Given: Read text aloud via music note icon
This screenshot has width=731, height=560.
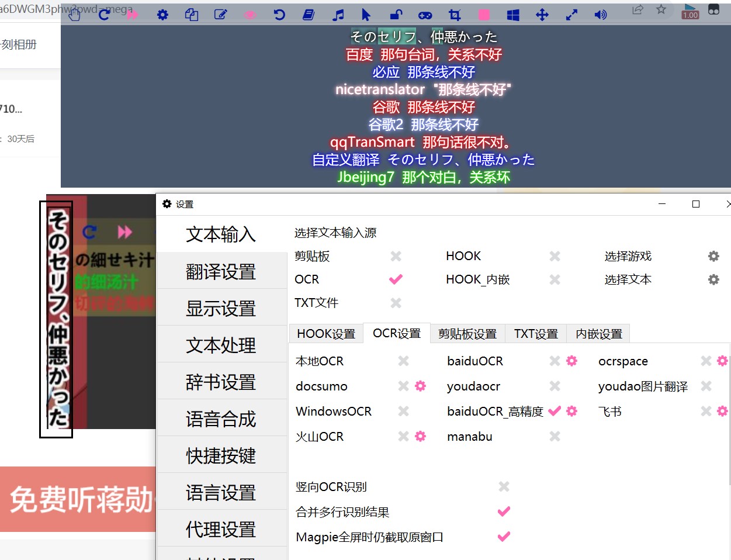Looking at the screenshot, I should (x=338, y=15).
